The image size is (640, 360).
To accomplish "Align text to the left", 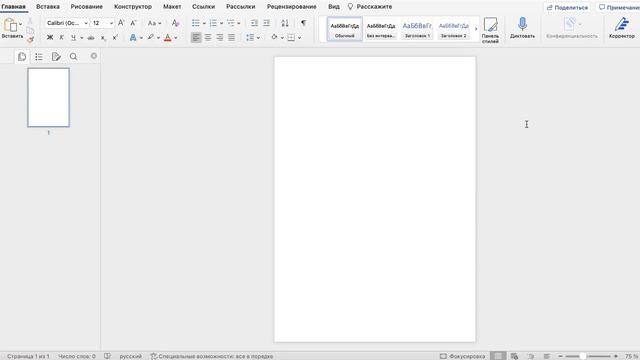I will (x=196, y=38).
